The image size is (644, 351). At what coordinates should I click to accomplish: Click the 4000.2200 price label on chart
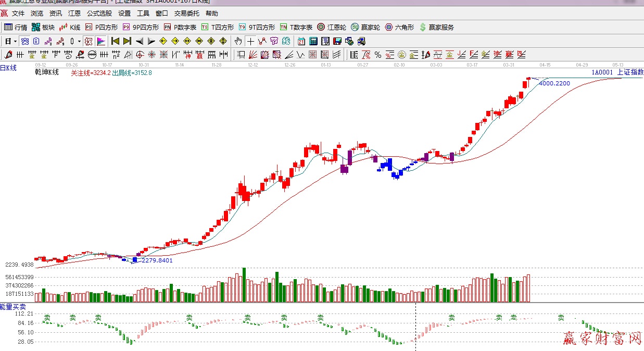pos(554,83)
